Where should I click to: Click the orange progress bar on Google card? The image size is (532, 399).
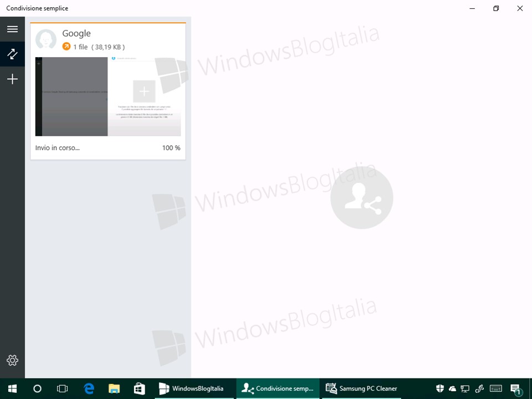[x=108, y=23]
